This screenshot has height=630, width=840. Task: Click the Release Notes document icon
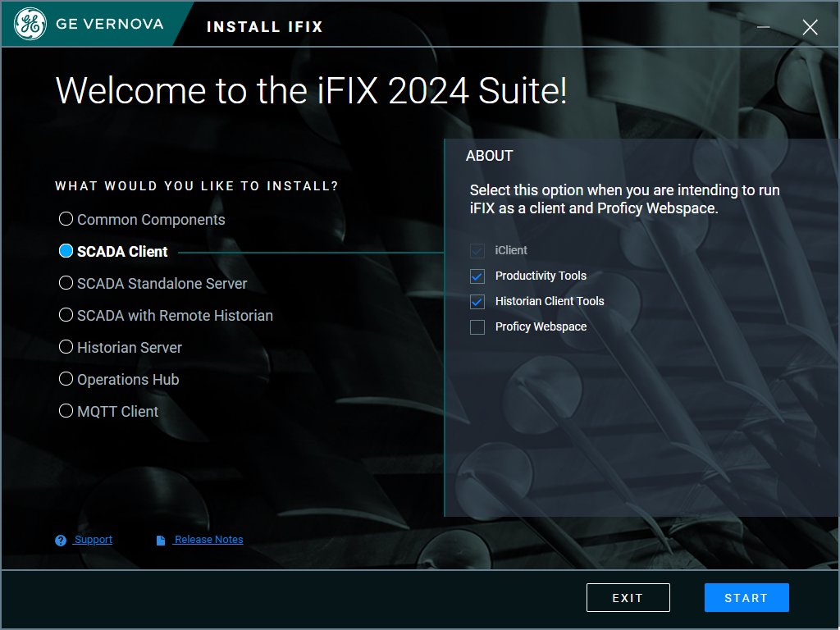tap(161, 541)
